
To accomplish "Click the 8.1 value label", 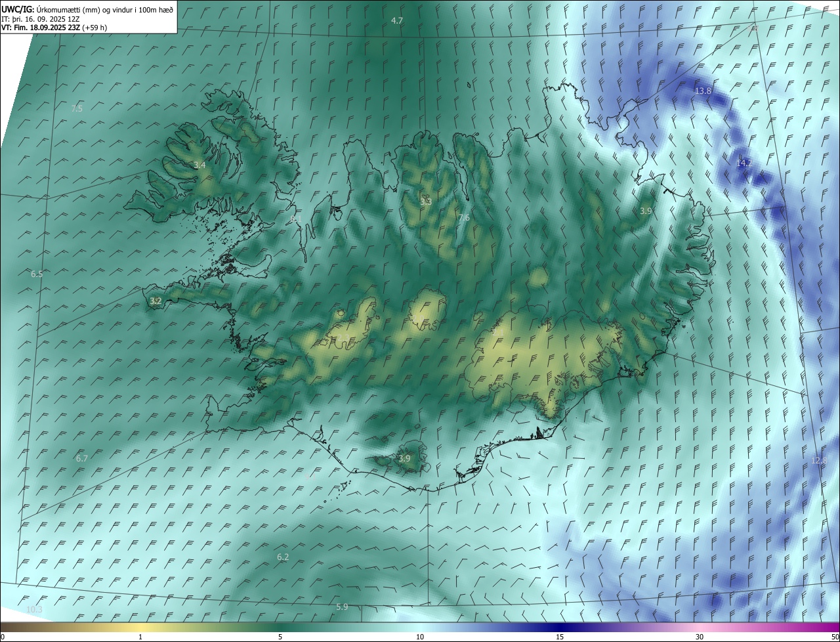I will coord(296,219).
